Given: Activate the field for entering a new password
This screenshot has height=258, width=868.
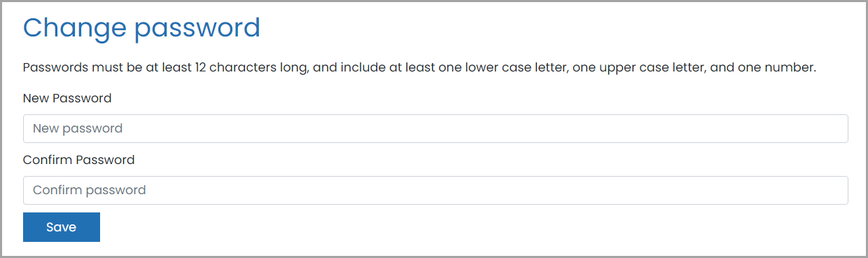Looking at the screenshot, I should click(435, 129).
